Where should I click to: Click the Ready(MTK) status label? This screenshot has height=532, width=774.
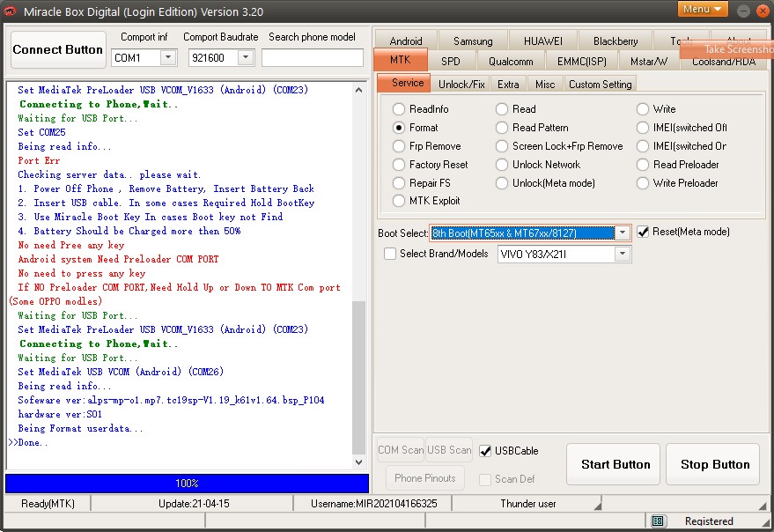pos(48,503)
